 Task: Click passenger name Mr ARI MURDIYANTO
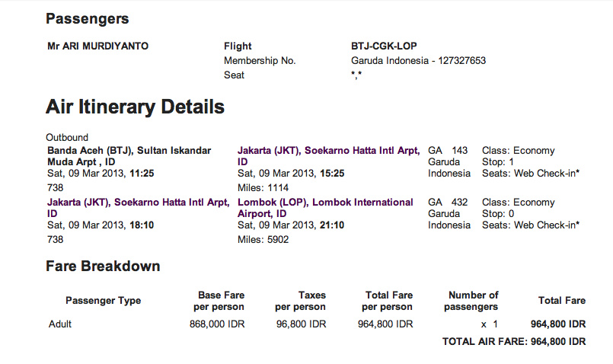tap(97, 46)
